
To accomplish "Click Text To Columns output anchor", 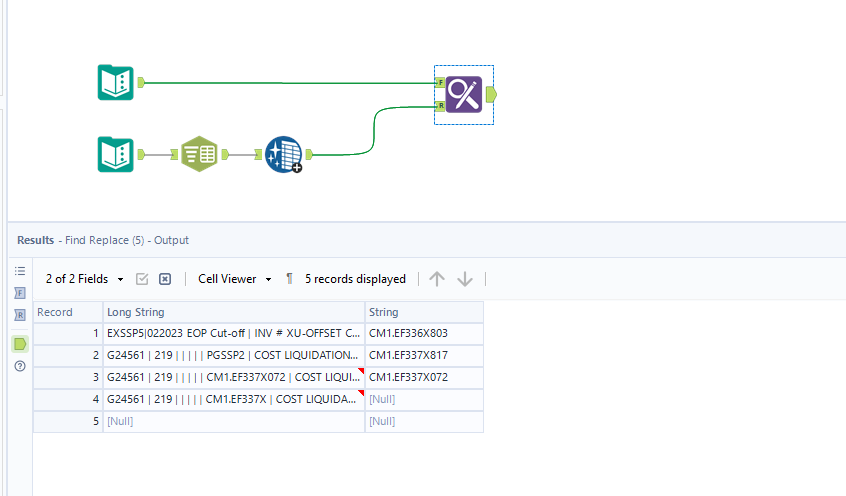I will coord(225,155).
